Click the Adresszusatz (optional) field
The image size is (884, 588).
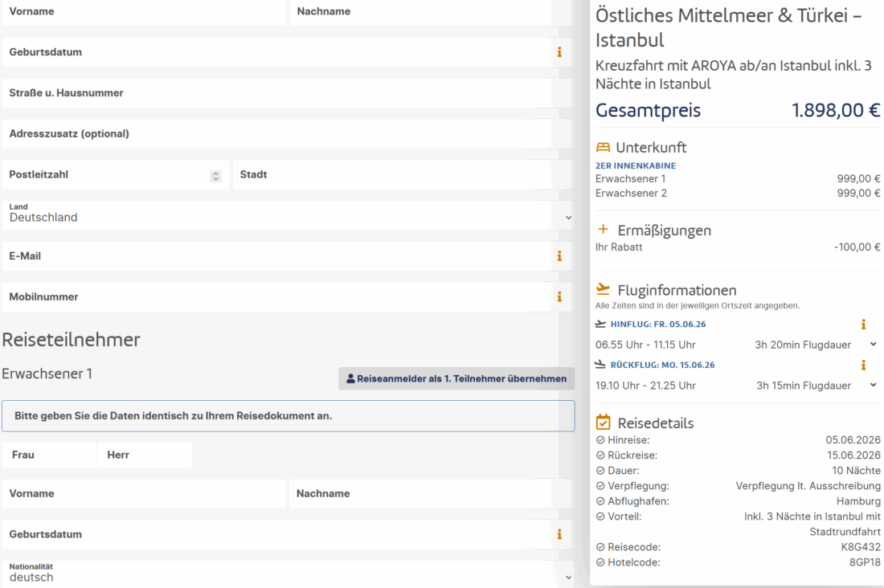coord(287,134)
